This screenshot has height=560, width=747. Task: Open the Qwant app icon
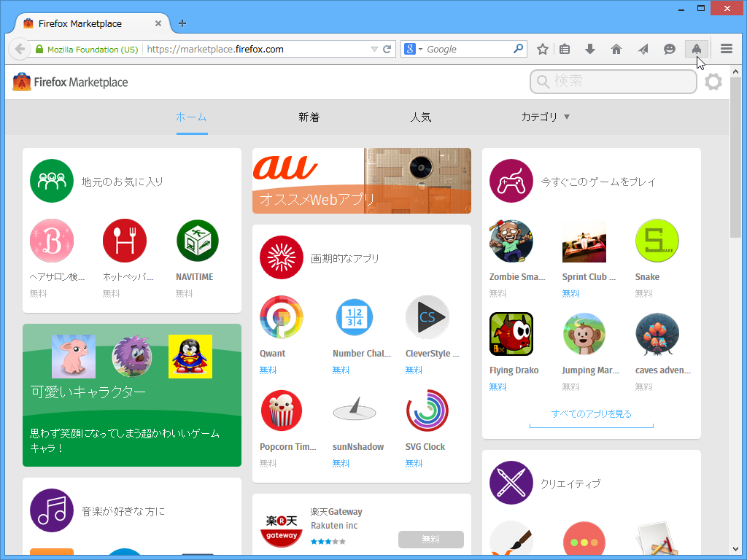281,316
